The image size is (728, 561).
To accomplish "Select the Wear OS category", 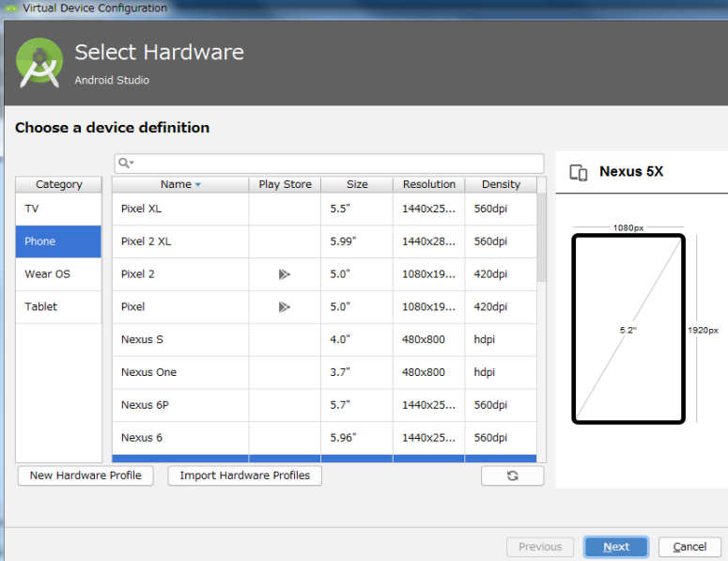I will tap(58, 274).
